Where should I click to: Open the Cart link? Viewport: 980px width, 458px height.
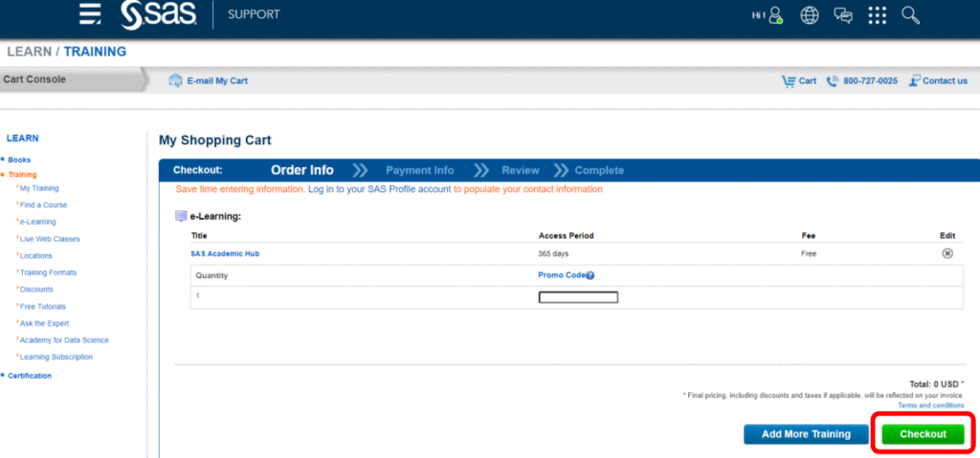coord(799,81)
